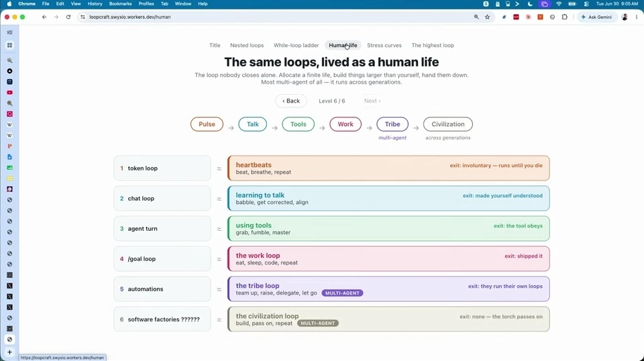This screenshot has width=644, height=361.
Task: Open Wi-Fi status in the menu bar
Action: pyautogui.click(x=559, y=4)
